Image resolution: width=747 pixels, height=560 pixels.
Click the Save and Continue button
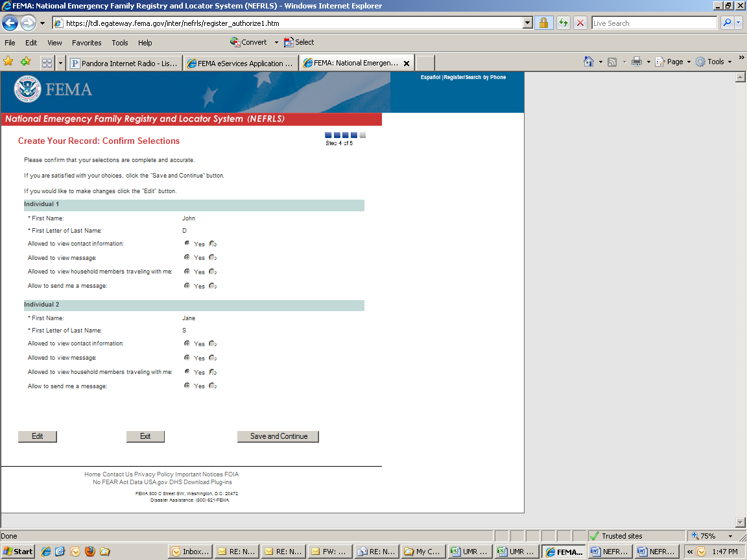click(x=278, y=436)
